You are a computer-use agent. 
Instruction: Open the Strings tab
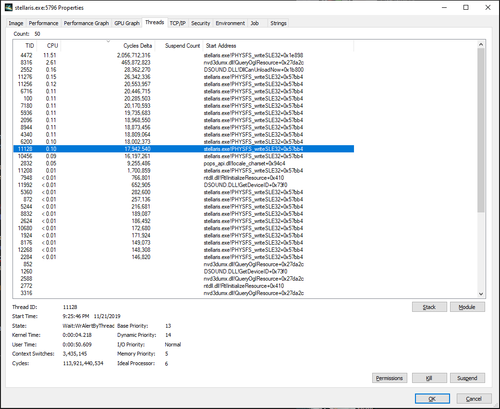tap(278, 23)
